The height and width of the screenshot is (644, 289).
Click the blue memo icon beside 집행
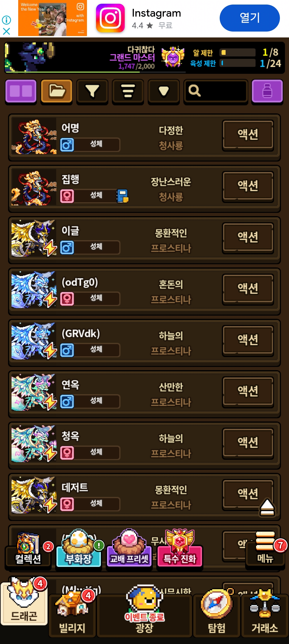click(123, 196)
